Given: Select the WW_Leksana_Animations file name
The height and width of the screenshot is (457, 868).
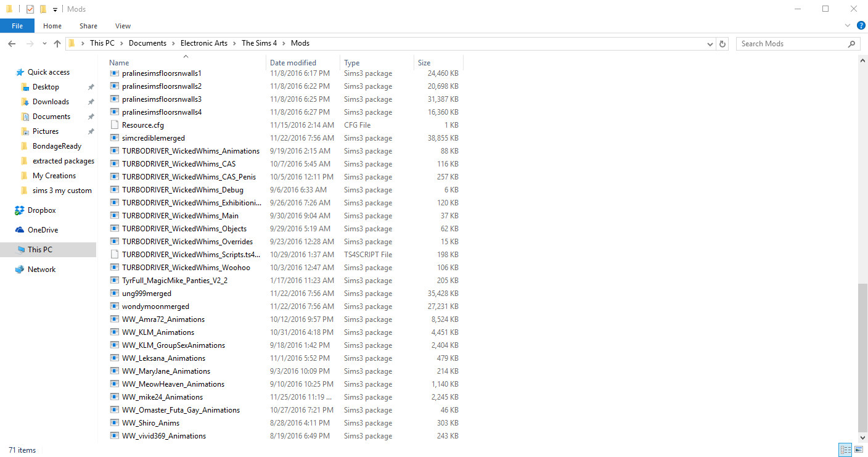Looking at the screenshot, I should (x=163, y=358).
